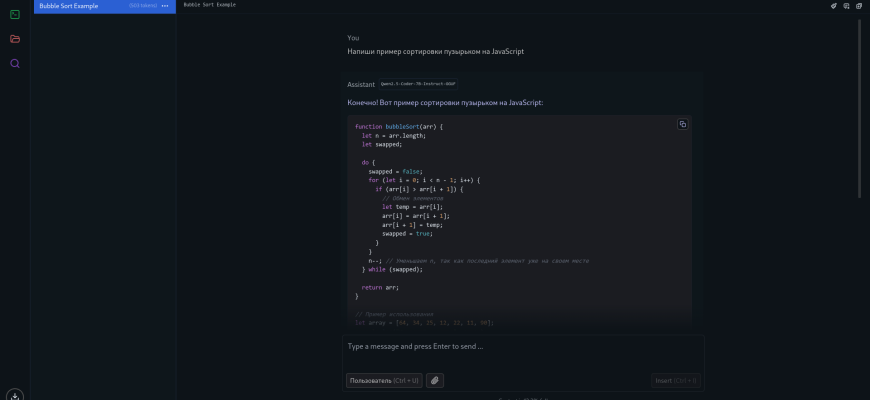Viewport: 870px width, 400px height.
Task: Click the rightmost duplicate icon in top bar
Action: pos(860,6)
